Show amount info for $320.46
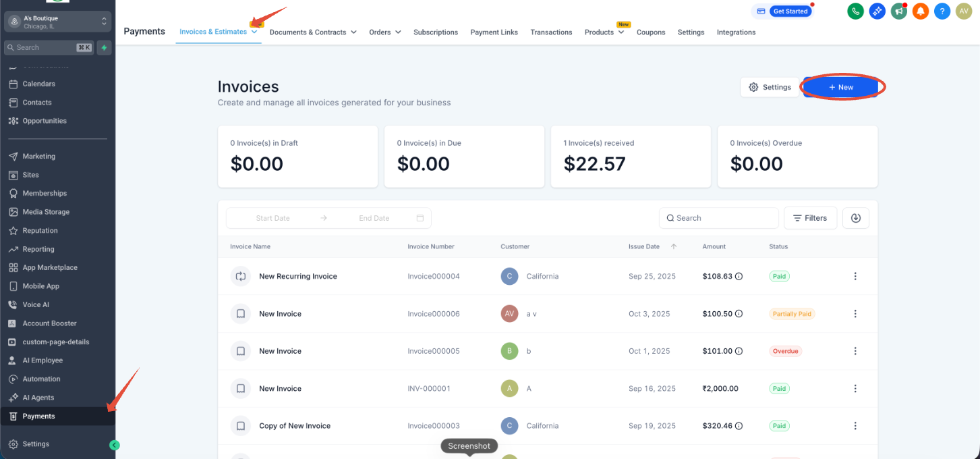Image resolution: width=980 pixels, height=459 pixels. [739, 426]
